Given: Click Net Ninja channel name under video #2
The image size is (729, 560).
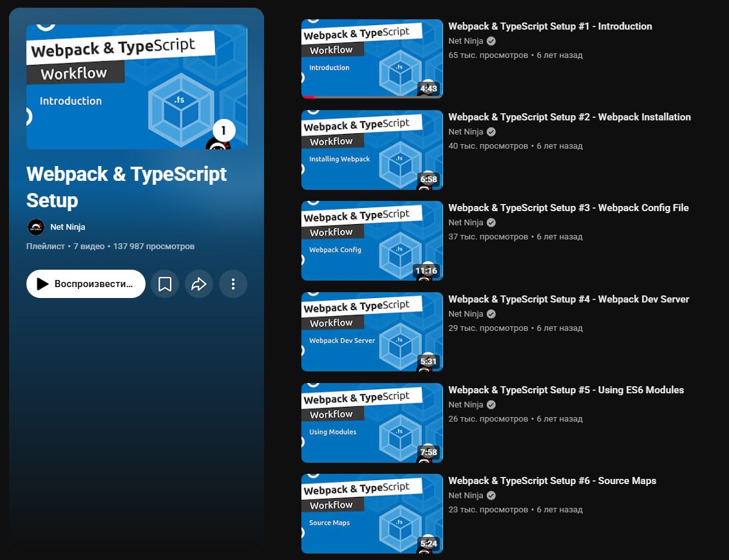Looking at the screenshot, I should coord(466,132).
